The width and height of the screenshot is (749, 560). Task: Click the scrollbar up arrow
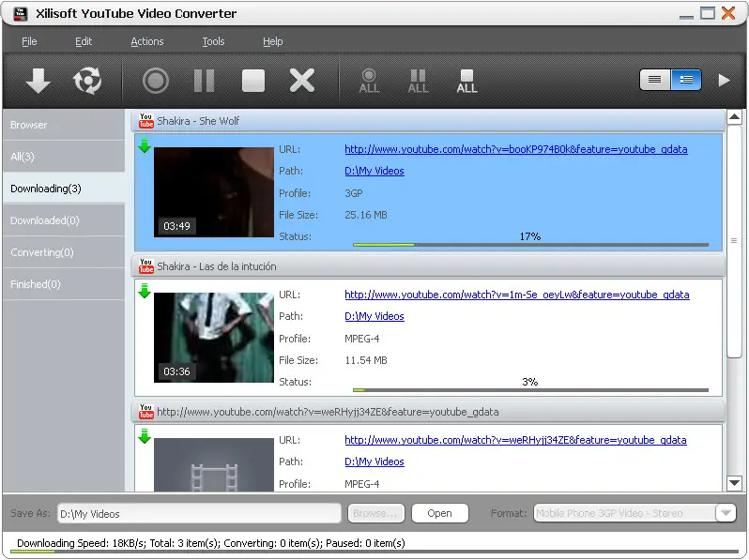(x=734, y=117)
